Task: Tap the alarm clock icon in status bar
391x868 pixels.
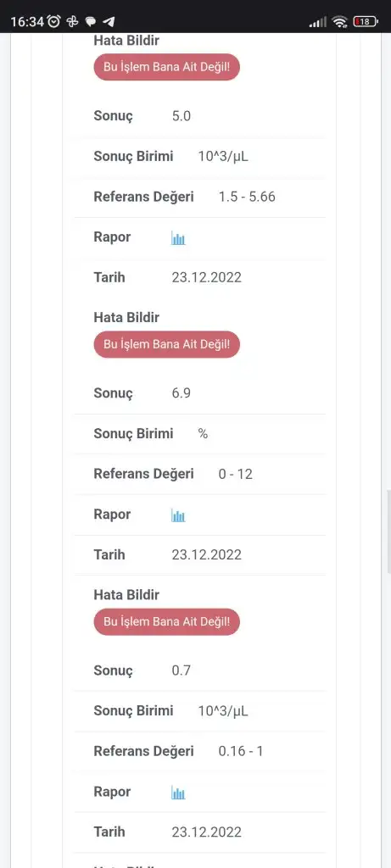Action: click(x=54, y=21)
